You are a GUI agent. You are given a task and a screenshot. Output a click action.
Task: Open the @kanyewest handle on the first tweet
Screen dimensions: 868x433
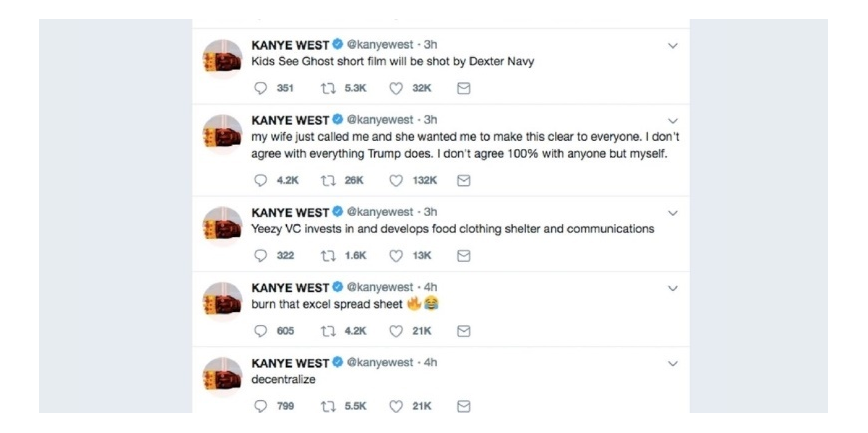click(x=380, y=45)
